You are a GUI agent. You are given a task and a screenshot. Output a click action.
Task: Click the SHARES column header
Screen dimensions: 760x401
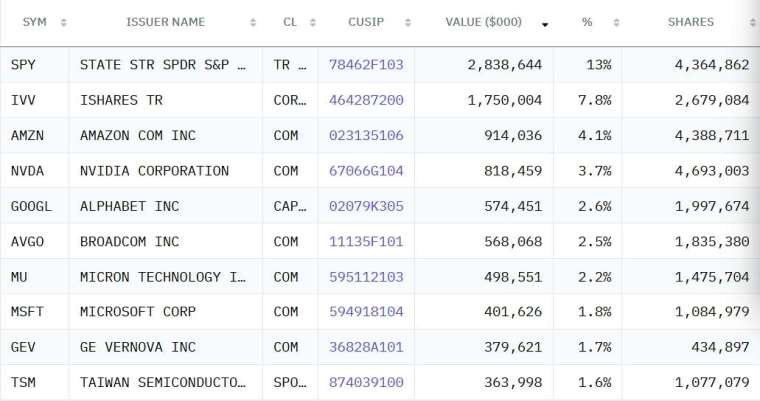691,22
